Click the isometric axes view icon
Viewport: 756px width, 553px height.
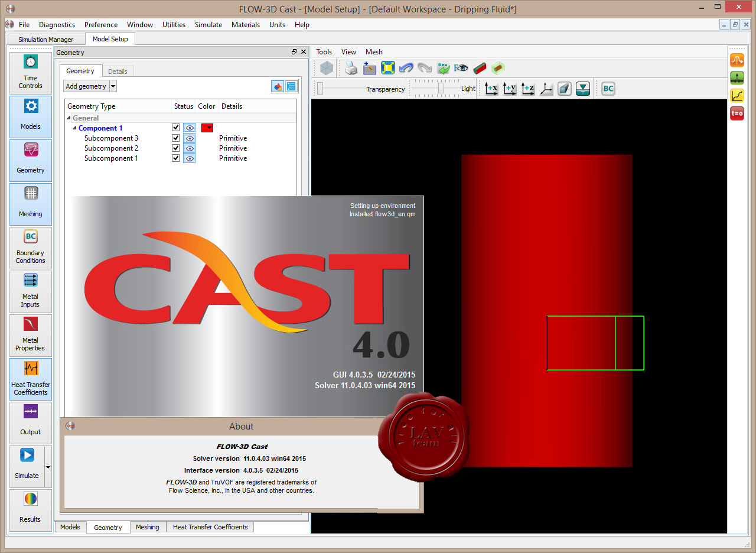(546, 89)
